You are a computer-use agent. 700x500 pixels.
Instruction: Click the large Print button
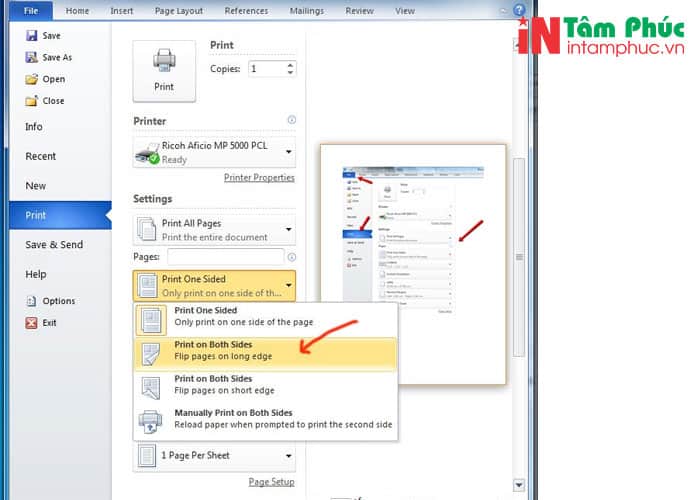point(164,71)
